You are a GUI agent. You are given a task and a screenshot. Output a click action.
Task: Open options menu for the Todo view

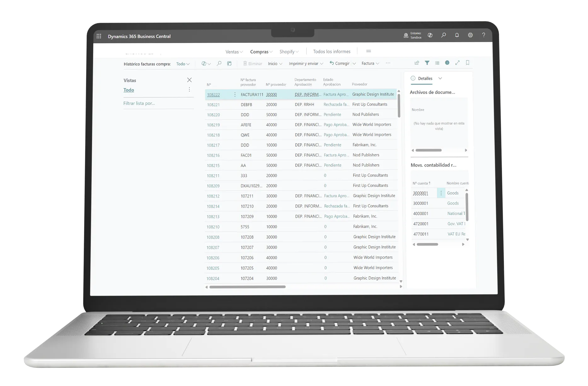189,89
